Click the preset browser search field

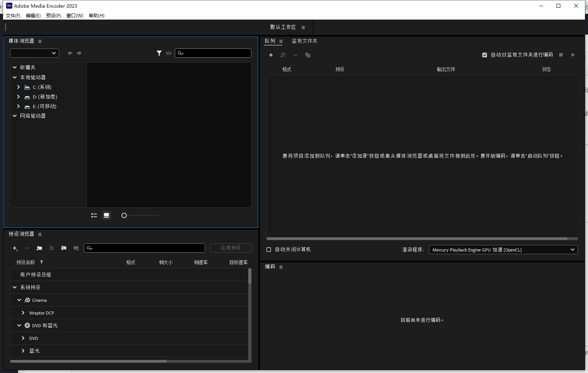point(144,248)
